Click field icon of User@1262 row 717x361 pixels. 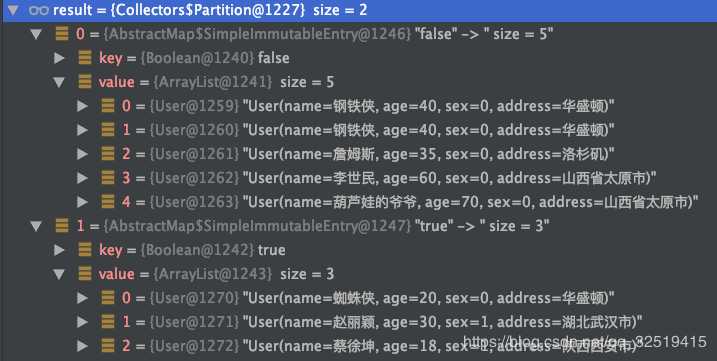tap(108, 178)
